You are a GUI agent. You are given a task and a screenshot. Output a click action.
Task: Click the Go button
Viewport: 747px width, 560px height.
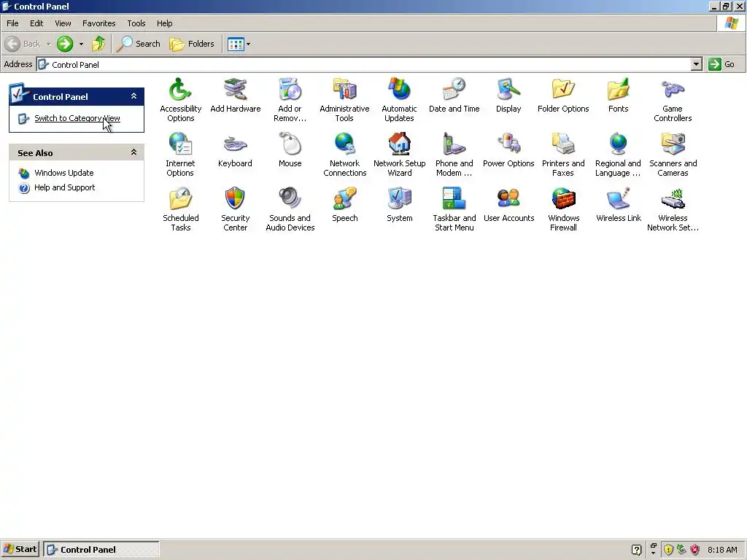click(x=721, y=64)
